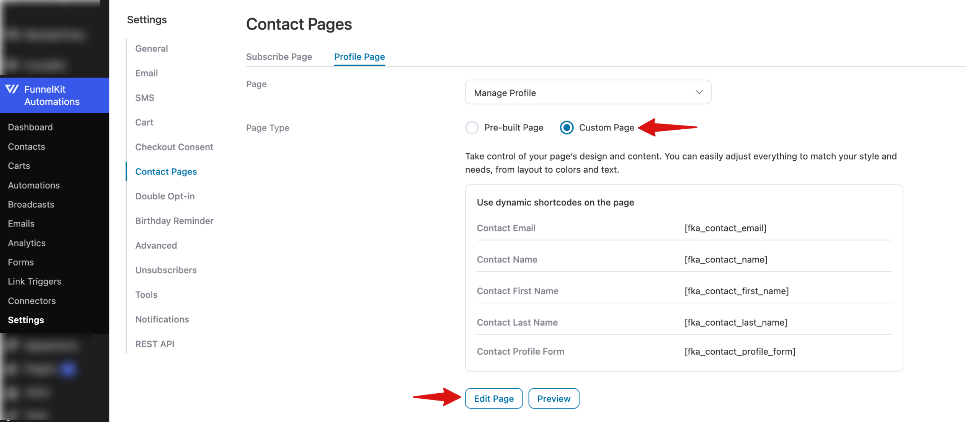Open Birthday Reminder settings

[x=174, y=221]
